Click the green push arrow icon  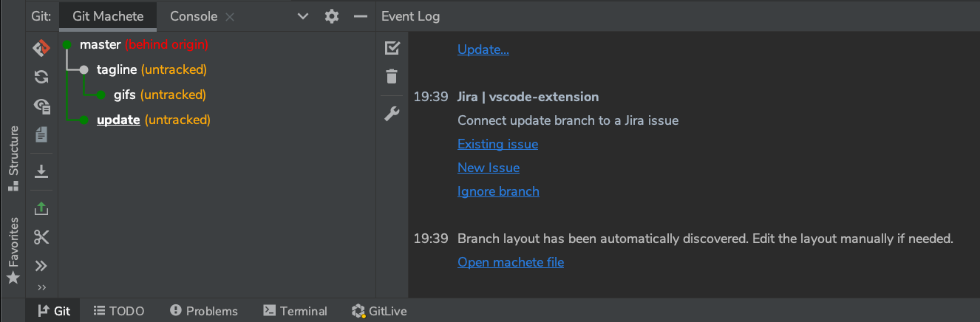coord(41,209)
